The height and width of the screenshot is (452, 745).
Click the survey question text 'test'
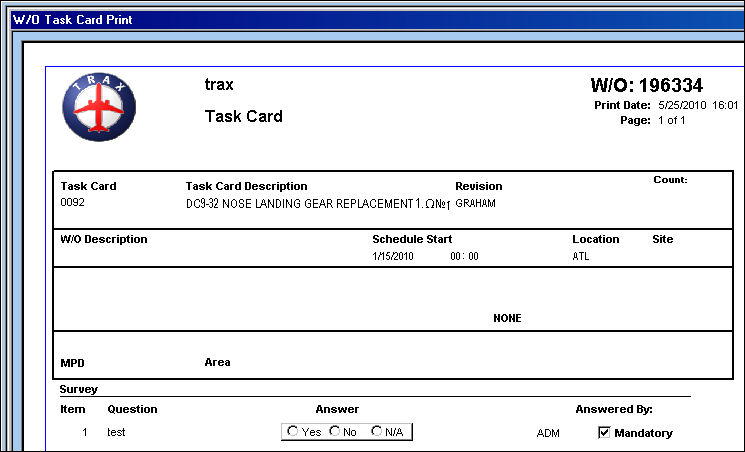(x=116, y=432)
